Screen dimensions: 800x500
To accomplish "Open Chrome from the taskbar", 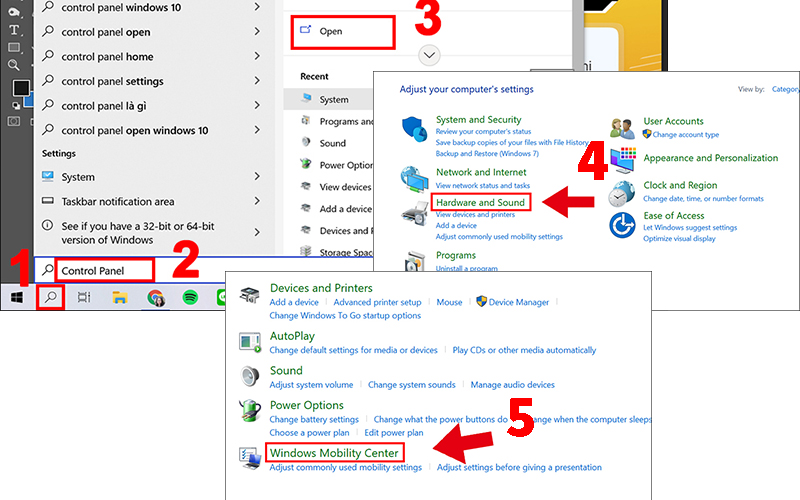I will click(x=156, y=297).
